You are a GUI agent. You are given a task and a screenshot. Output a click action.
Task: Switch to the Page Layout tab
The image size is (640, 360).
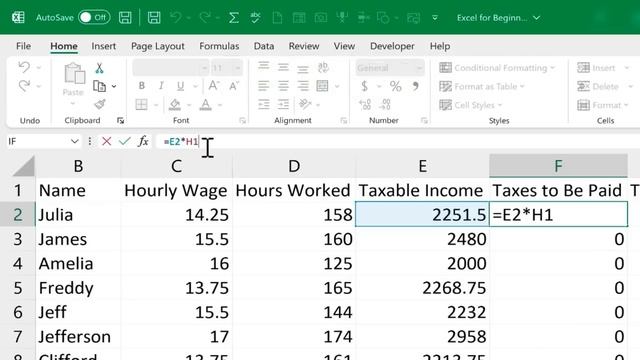[158, 46]
